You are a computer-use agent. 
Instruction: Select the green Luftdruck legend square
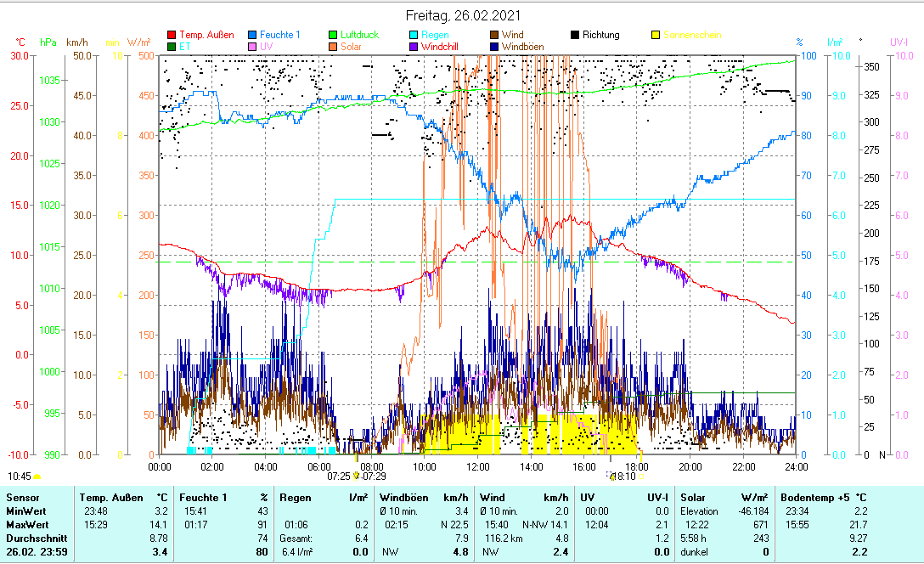(x=334, y=35)
